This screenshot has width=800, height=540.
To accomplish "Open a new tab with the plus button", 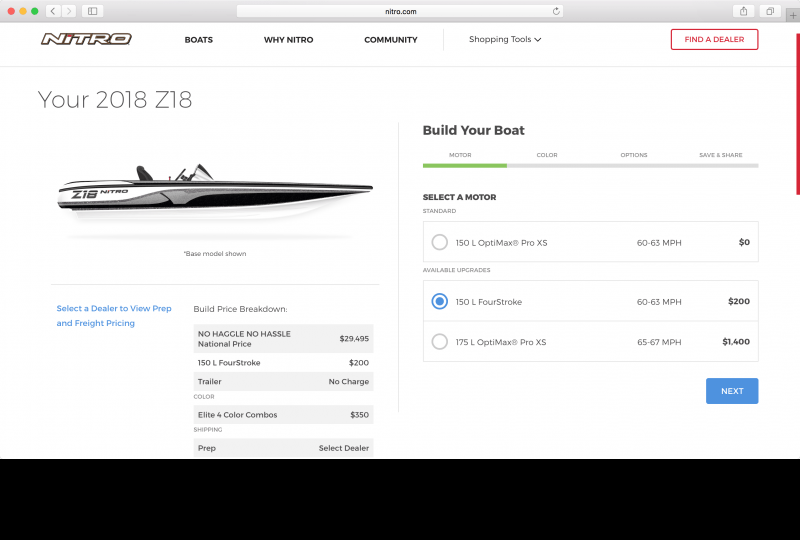I will pyautogui.click(x=793, y=15).
